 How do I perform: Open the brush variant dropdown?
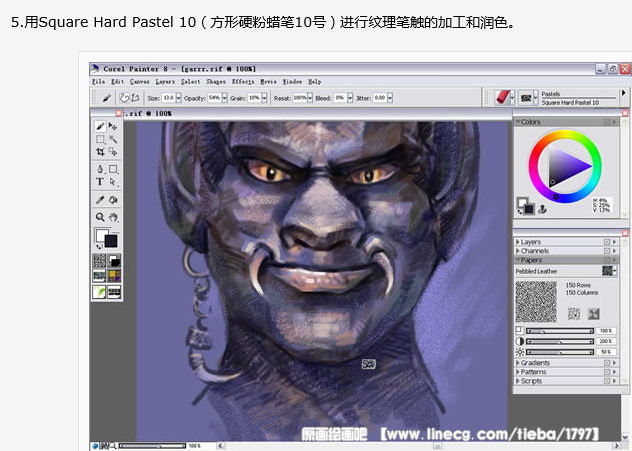[536, 98]
